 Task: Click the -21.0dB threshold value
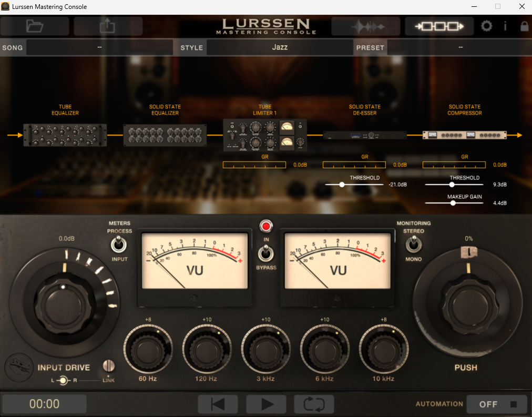pos(397,185)
